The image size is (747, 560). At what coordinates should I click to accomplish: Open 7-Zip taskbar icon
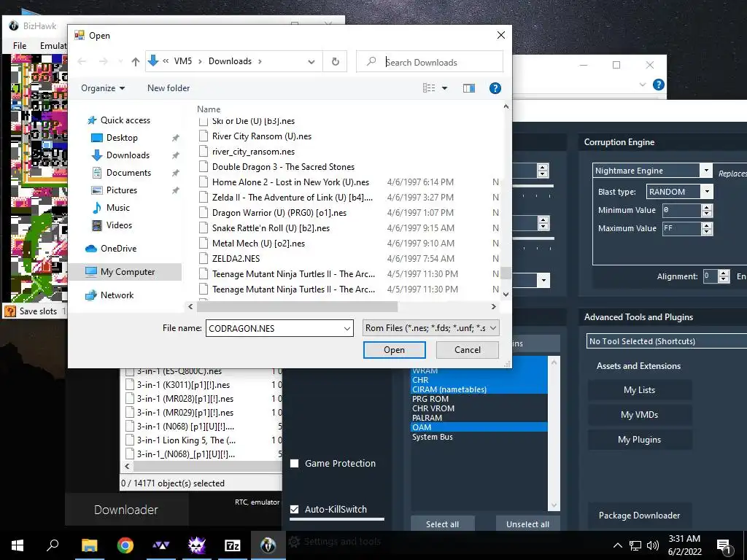pos(232,545)
